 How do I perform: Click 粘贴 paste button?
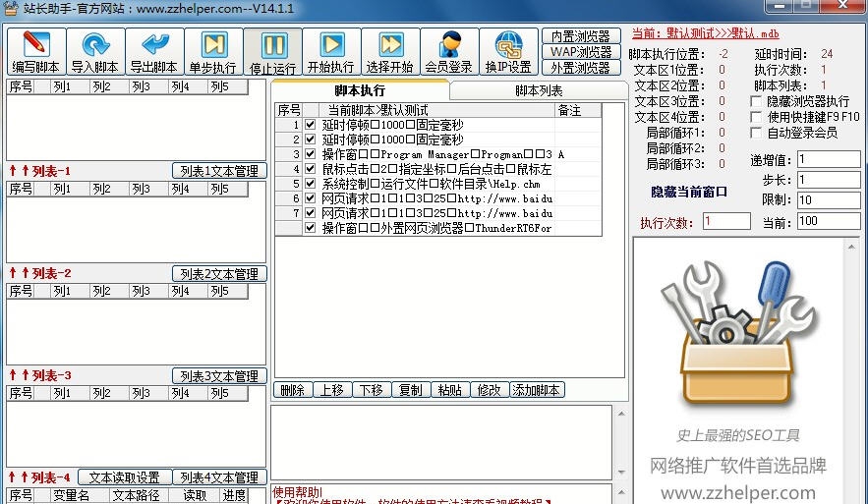pos(450,390)
